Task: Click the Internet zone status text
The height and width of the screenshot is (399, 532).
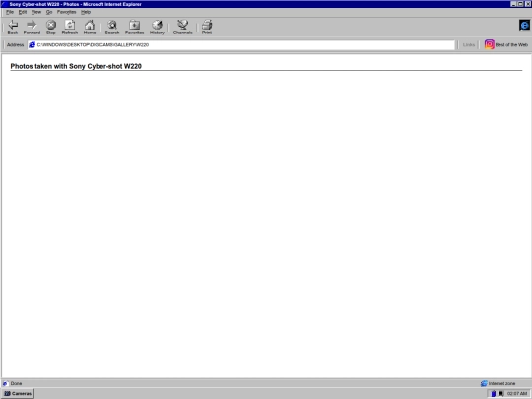Action: coord(501,384)
